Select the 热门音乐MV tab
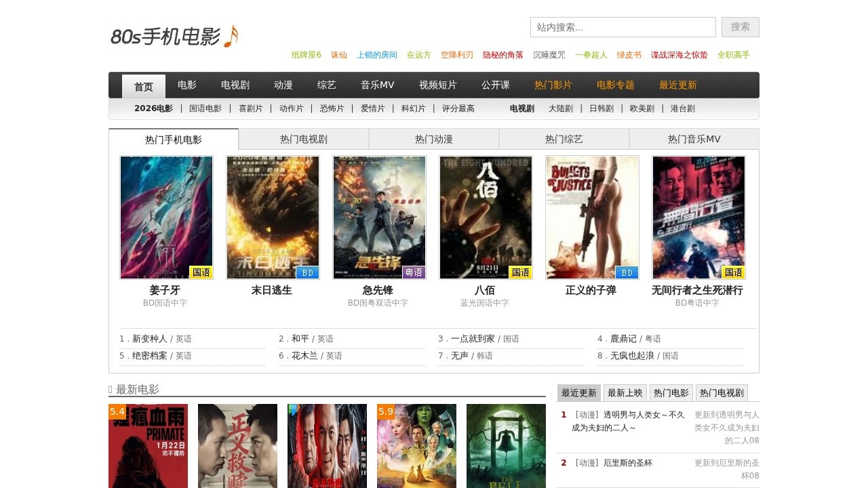The image size is (868, 488). tap(694, 139)
